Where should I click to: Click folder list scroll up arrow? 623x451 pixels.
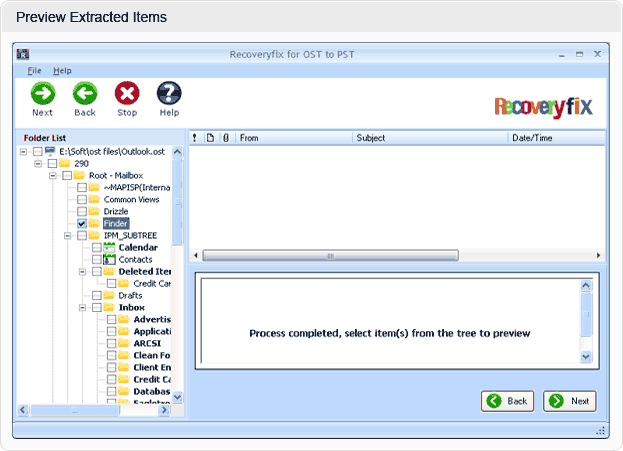(178, 152)
